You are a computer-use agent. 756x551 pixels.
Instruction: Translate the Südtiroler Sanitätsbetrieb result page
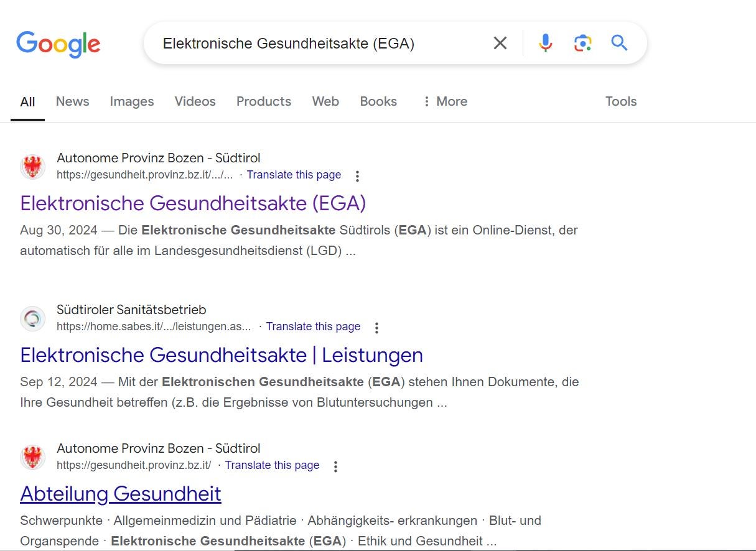(313, 326)
